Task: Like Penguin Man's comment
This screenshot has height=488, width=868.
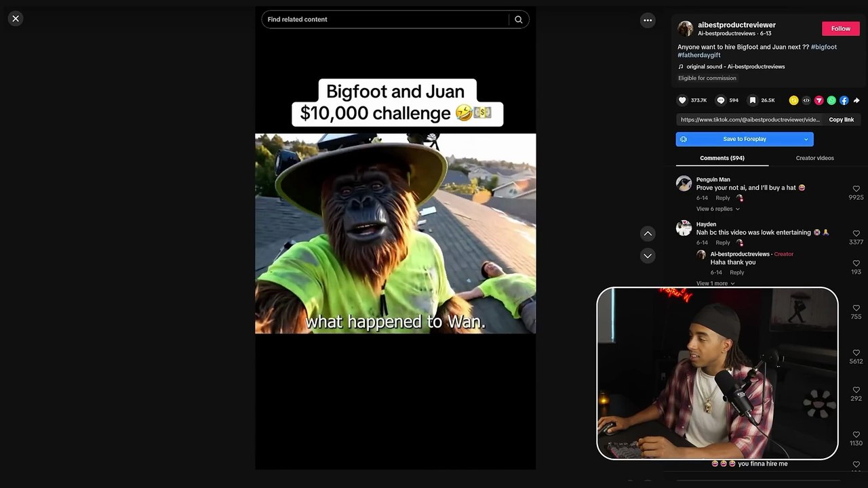Action: click(x=856, y=189)
